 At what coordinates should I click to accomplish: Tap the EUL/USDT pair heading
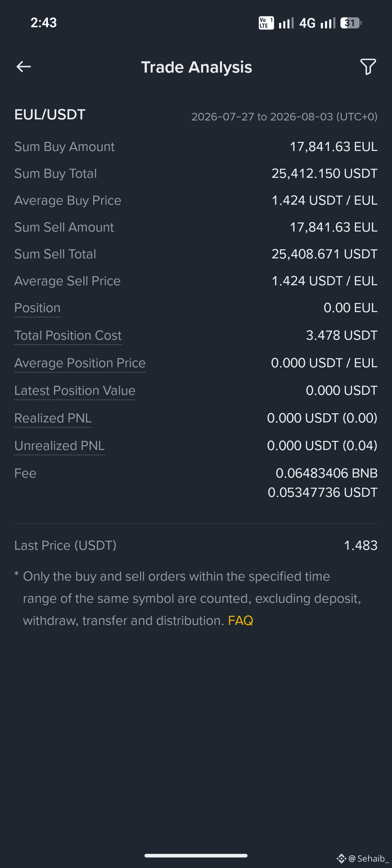(50, 115)
